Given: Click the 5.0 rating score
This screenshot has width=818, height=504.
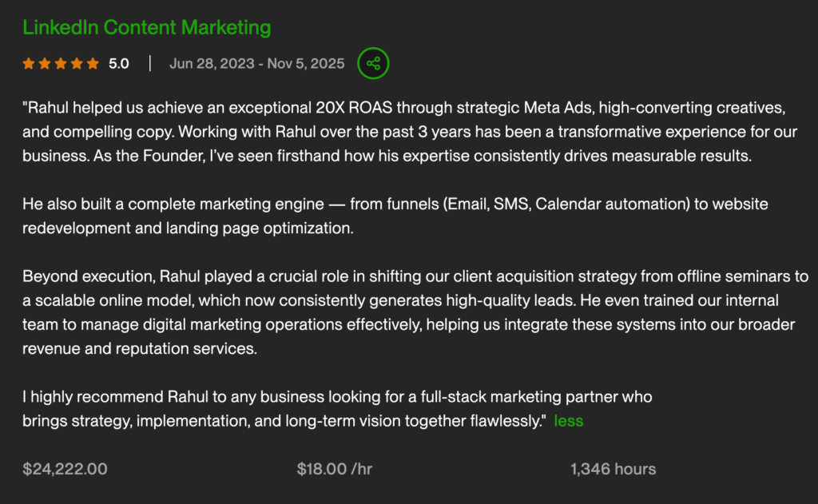Looking at the screenshot, I should [119, 64].
